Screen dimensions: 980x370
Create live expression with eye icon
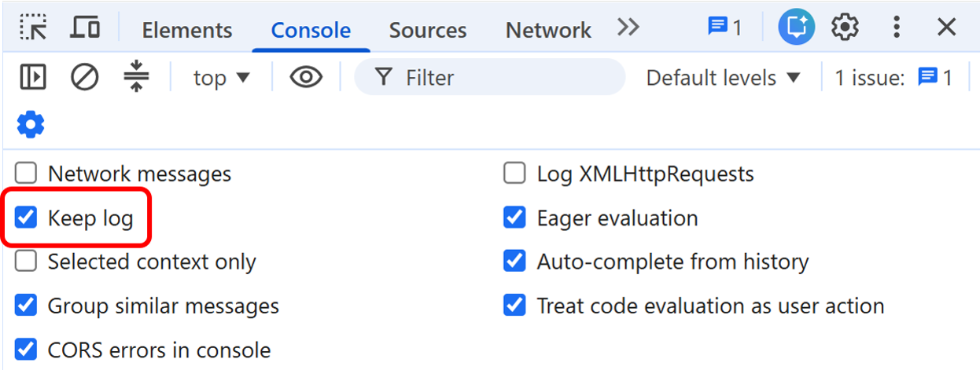[306, 77]
